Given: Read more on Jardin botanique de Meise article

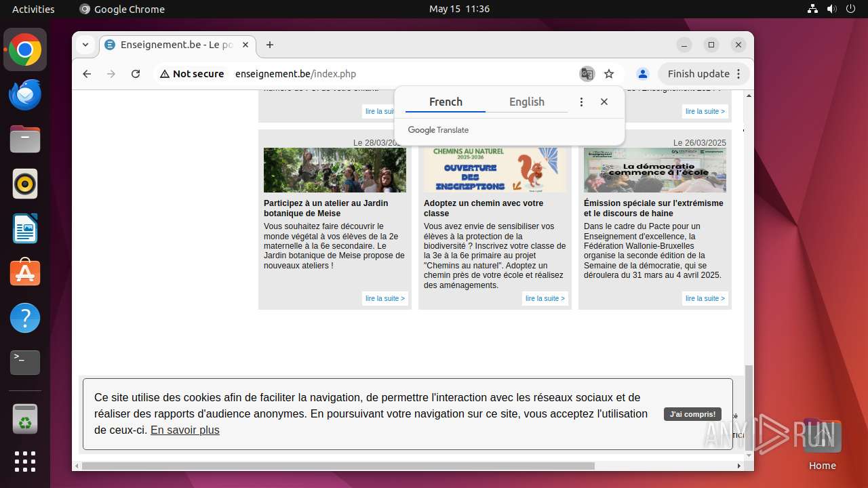Looking at the screenshot, I should 385,298.
